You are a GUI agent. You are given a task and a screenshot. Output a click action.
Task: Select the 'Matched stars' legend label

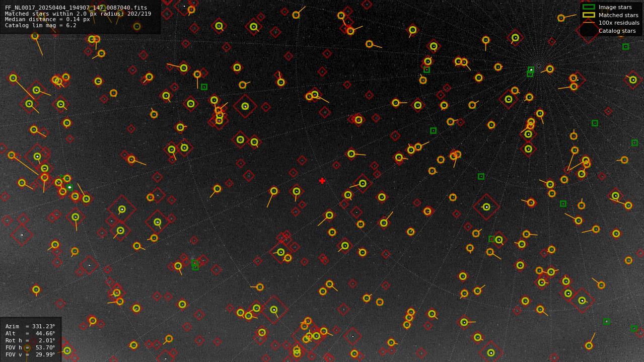[618, 15]
